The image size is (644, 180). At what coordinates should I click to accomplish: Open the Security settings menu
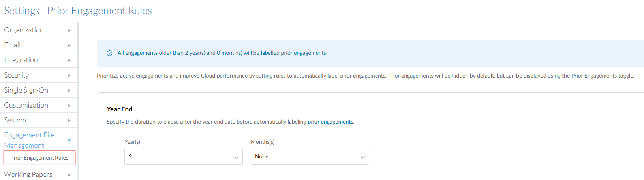(16, 75)
